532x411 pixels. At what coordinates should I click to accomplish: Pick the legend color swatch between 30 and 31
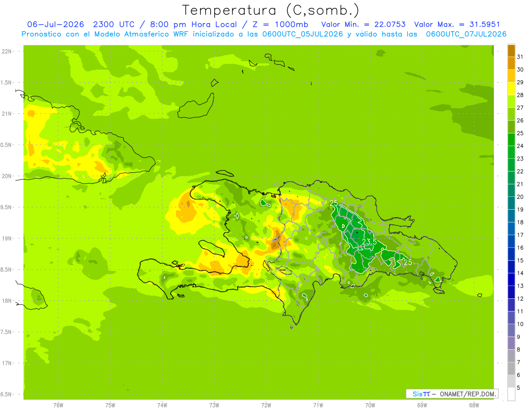pyautogui.click(x=511, y=63)
